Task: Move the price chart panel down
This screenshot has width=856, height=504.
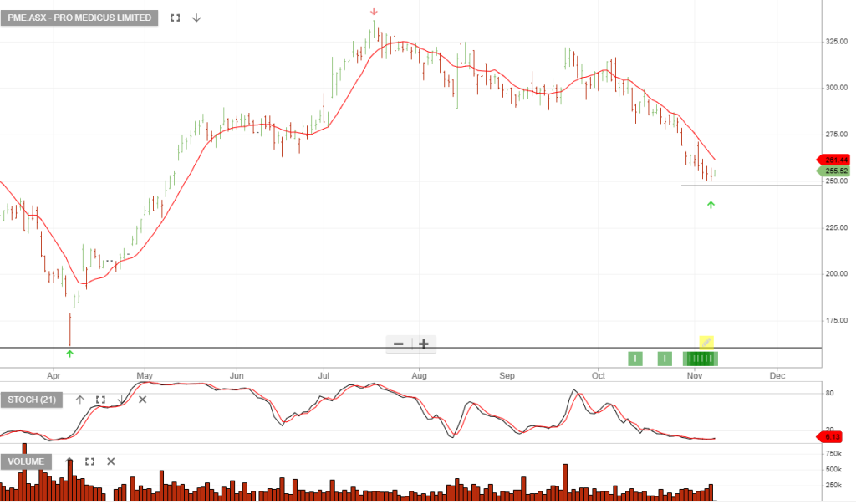Action: [196, 18]
